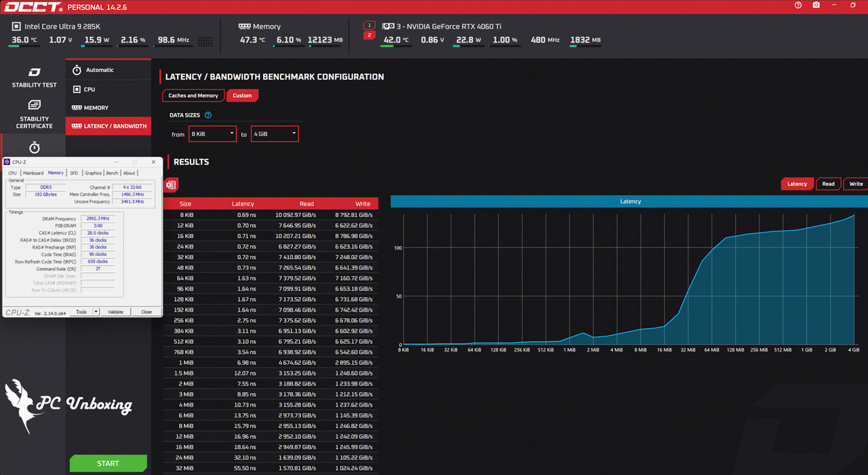This screenshot has width=868, height=475.
Task: Select GPU number 2 selector
Action: pyautogui.click(x=369, y=35)
